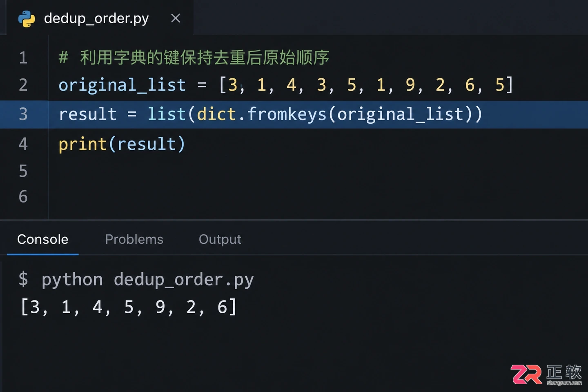This screenshot has height=392, width=588.
Task: Click the result variable name on line 3
Action: click(87, 114)
